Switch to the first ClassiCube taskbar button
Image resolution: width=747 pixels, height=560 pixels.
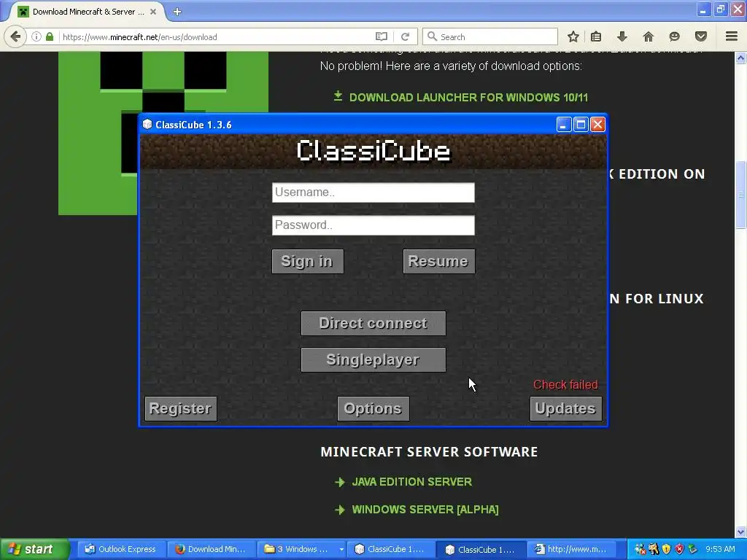(391, 549)
